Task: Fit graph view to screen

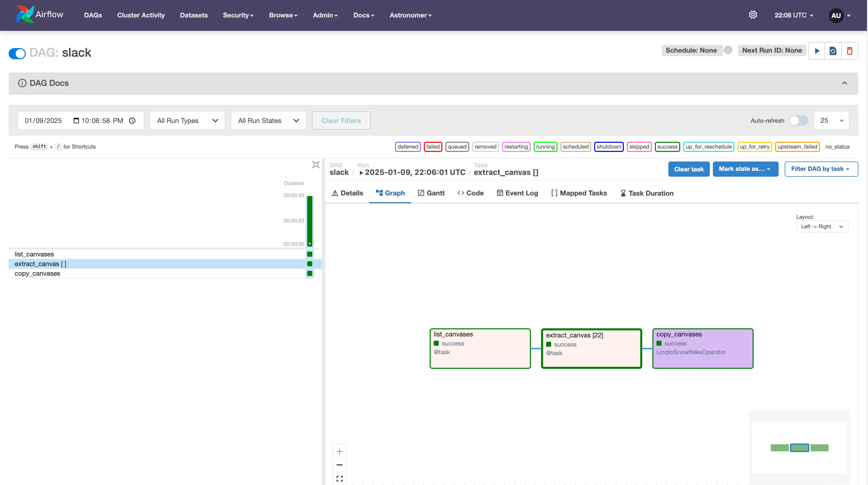Action: (x=339, y=478)
